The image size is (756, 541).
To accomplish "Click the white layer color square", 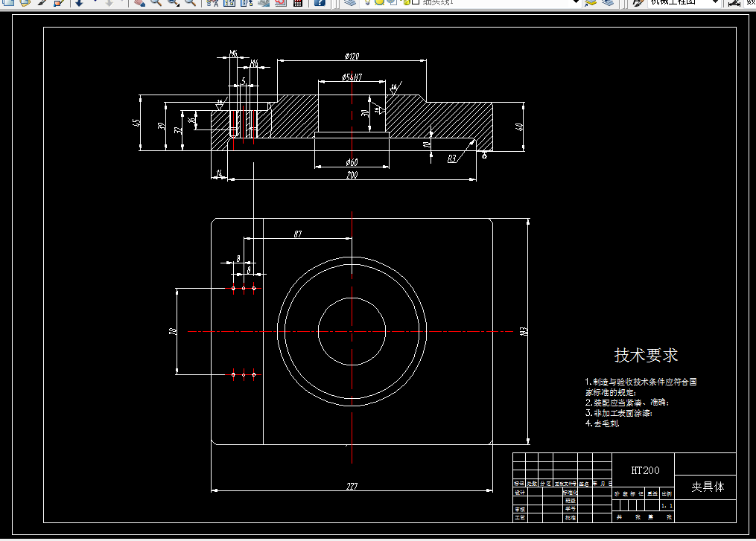I will (416, 2).
